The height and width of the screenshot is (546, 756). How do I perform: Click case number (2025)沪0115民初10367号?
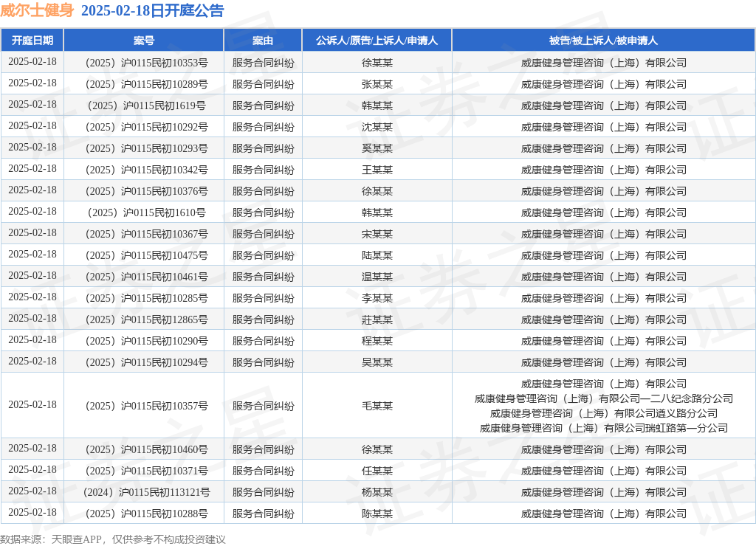pyautogui.click(x=147, y=234)
